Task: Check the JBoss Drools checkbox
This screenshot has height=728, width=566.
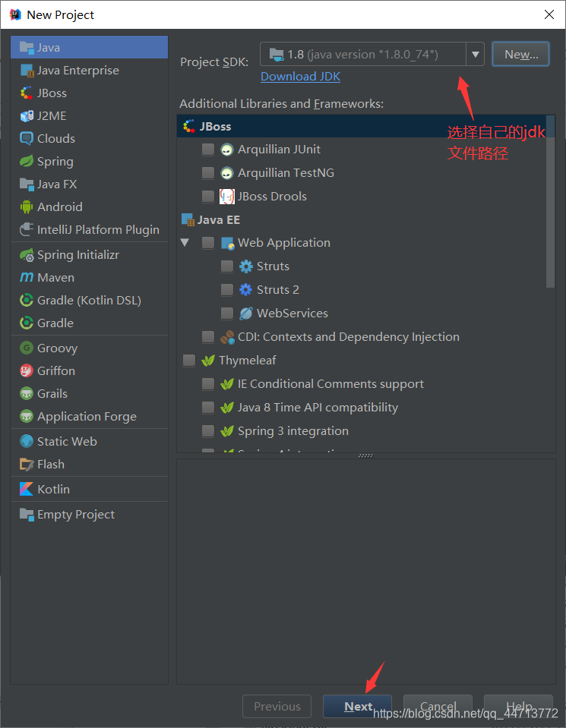Action: coord(207,197)
